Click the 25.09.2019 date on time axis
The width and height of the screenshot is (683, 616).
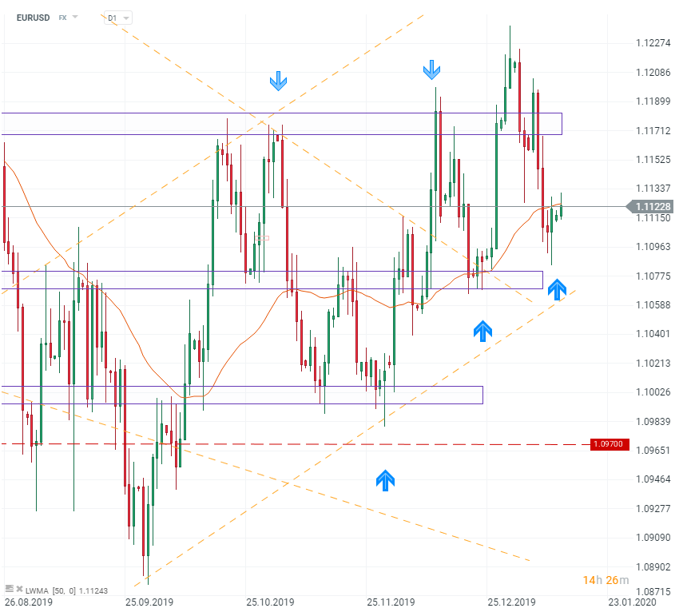coord(149,602)
